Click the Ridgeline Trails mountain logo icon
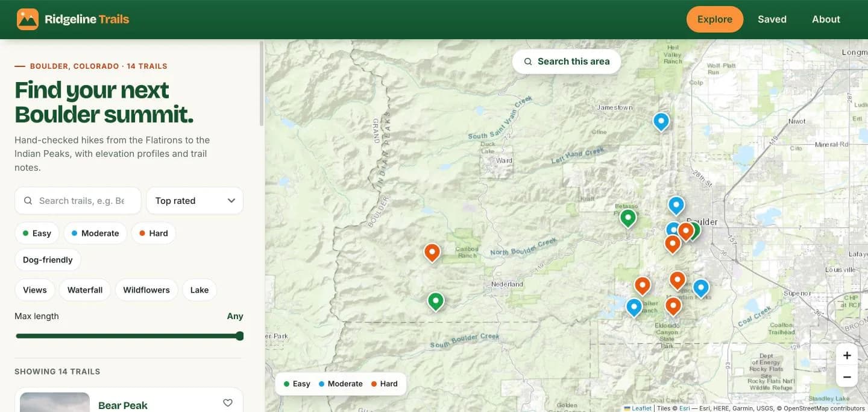The image size is (868, 412). click(x=28, y=19)
